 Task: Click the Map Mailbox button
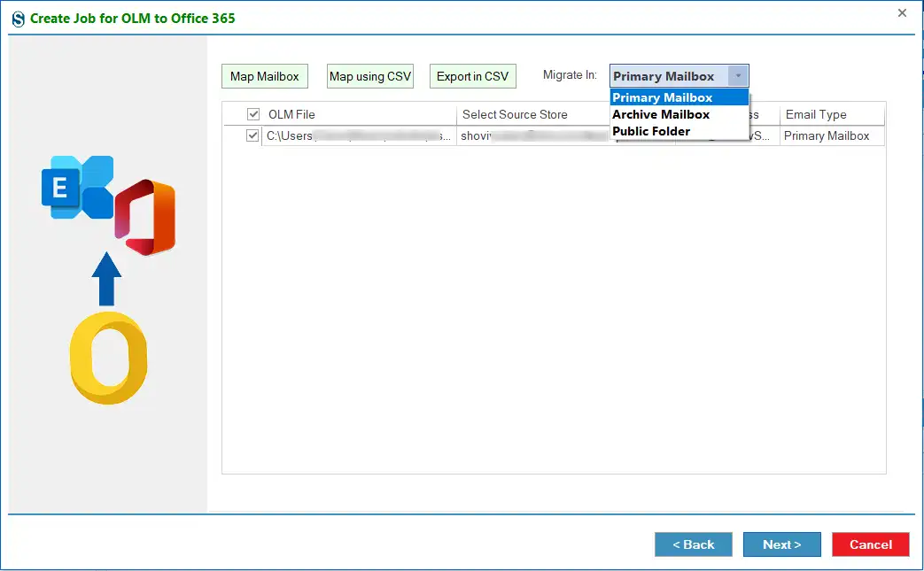coord(265,76)
